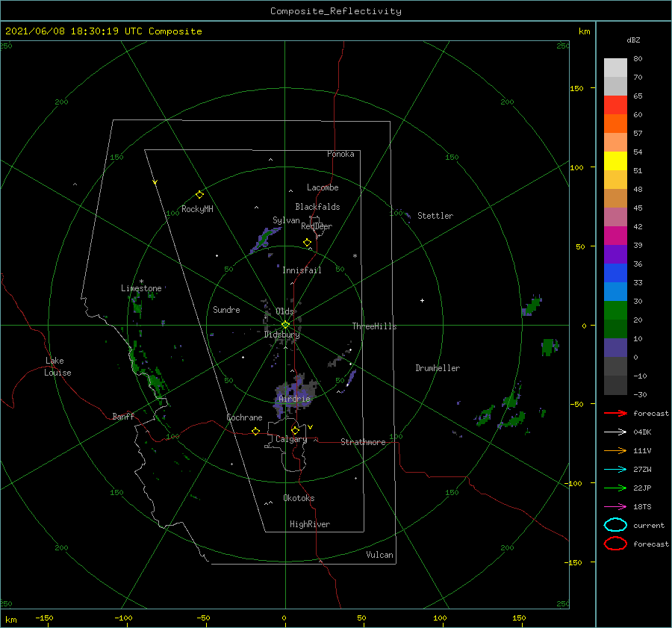Image resolution: width=672 pixels, height=628 pixels.
Task: Click the 80 dBZ light gray swatch
Action: (615, 67)
